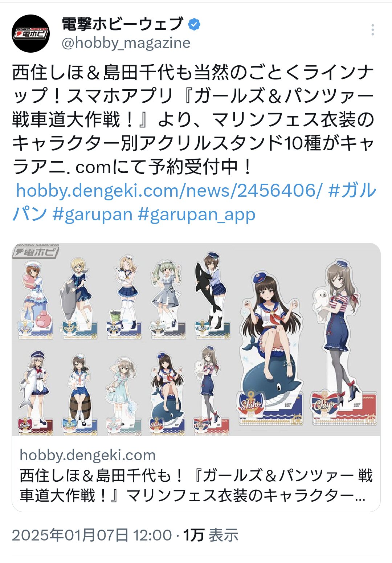The width and height of the screenshot is (392, 563).
Task: Open the acrylic stand preview image
Action: coord(196,339)
